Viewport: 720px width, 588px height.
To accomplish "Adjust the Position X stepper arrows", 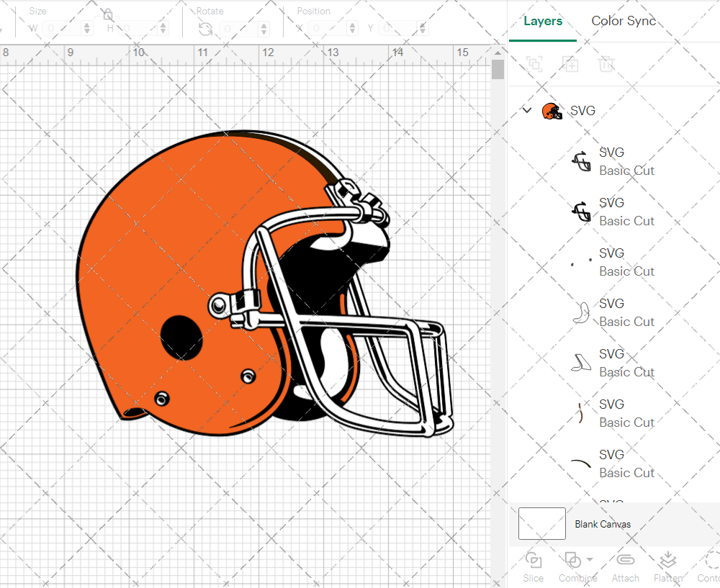I will (x=353, y=29).
